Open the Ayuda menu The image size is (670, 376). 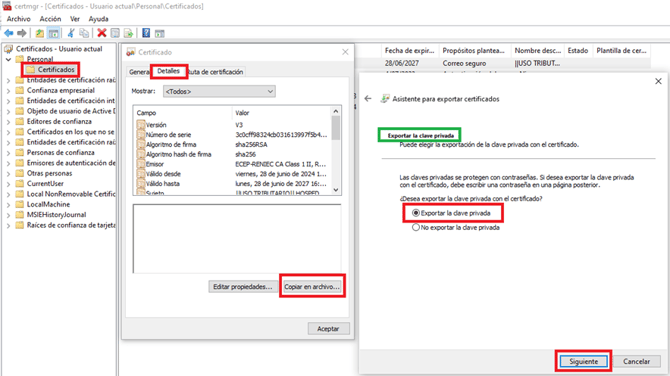98,19
